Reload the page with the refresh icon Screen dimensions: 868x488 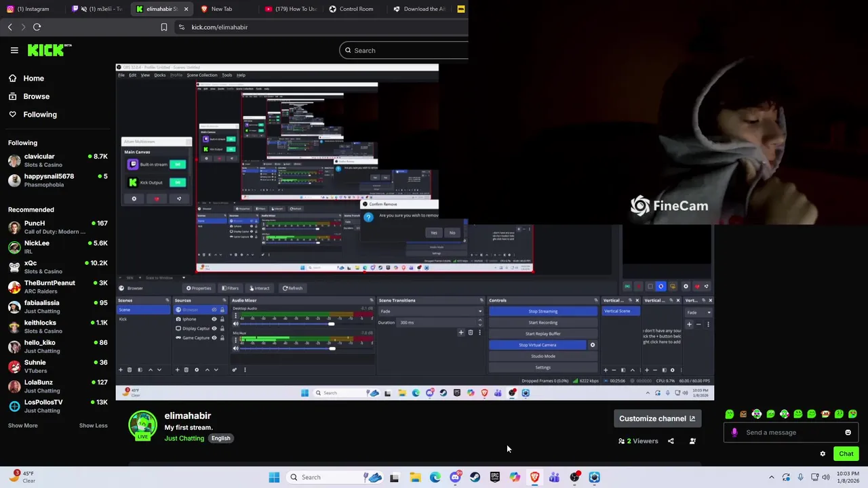pyautogui.click(x=37, y=27)
